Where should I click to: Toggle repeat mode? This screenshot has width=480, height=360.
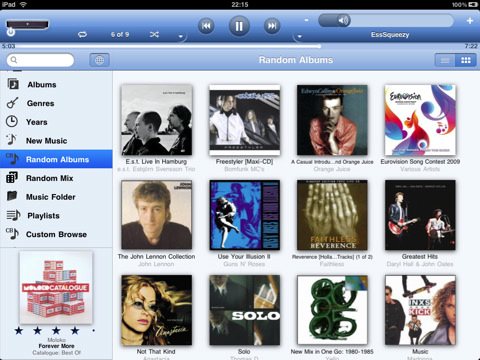(x=82, y=34)
